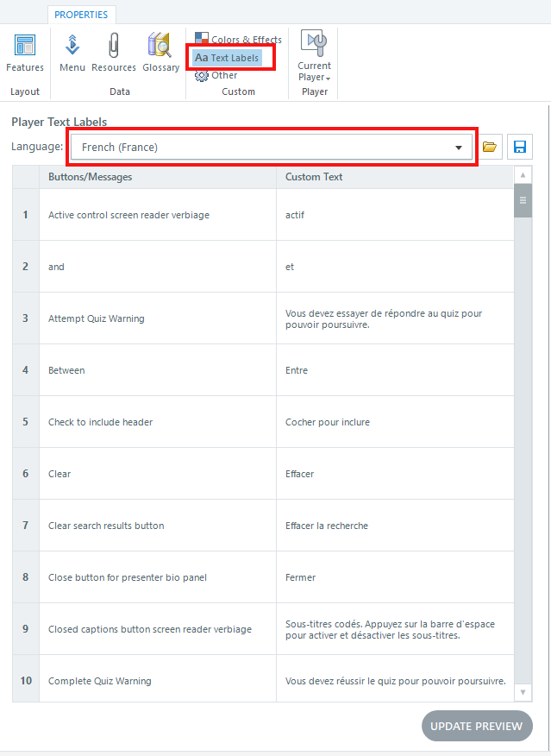The height and width of the screenshot is (756, 551).
Task: Select row 4 'Between' header
Action: [26, 370]
